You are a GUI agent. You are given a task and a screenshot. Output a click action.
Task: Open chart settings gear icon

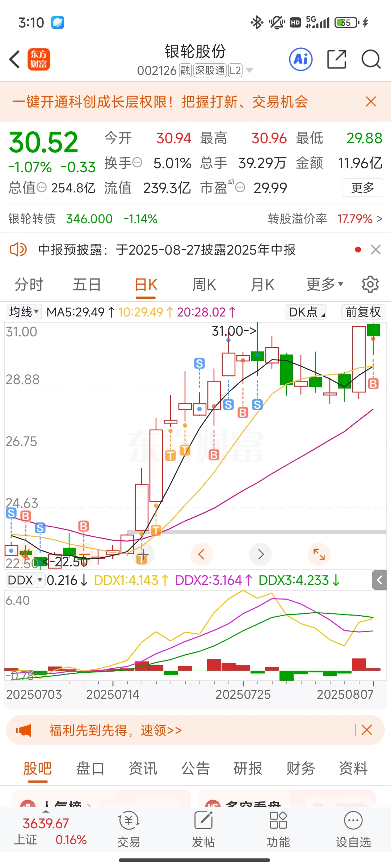(x=370, y=284)
